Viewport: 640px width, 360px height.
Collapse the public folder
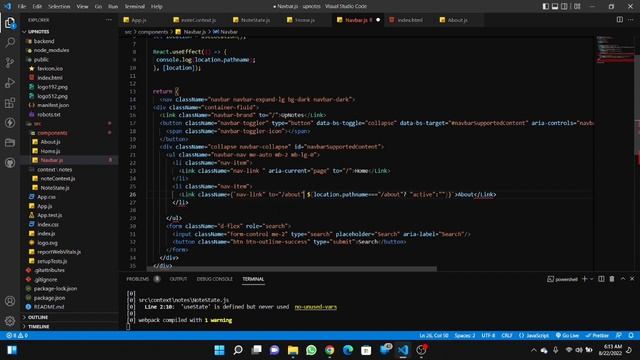tap(41, 60)
